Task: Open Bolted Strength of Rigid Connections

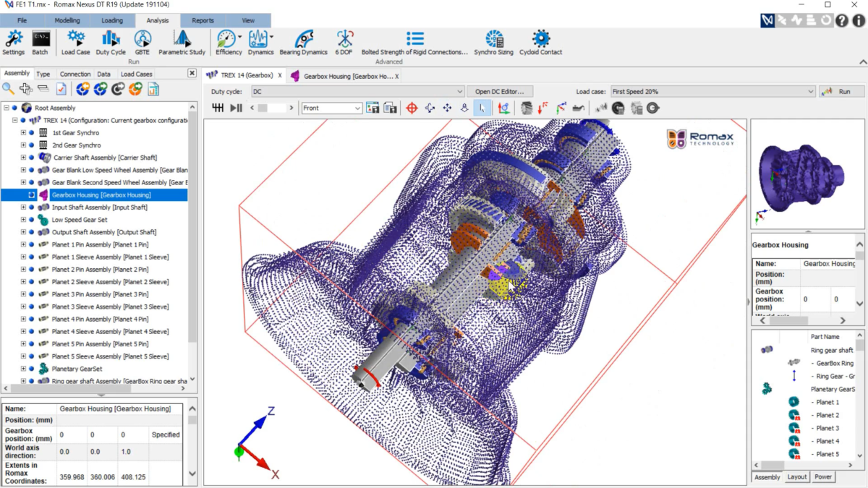Action: tap(414, 43)
